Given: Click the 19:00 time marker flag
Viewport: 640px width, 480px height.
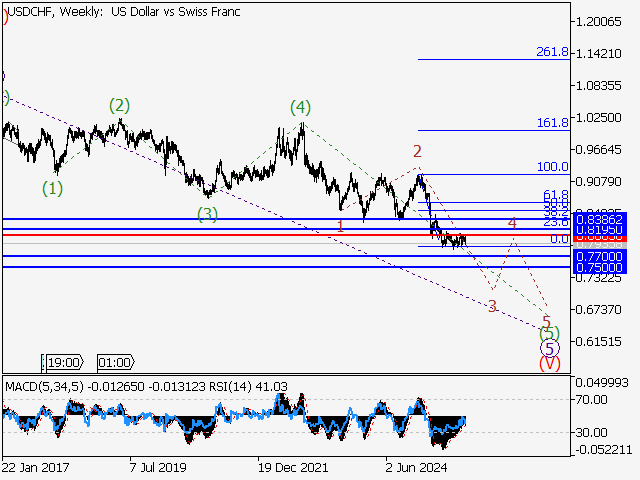Looking at the screenshot, I should 62,362.
